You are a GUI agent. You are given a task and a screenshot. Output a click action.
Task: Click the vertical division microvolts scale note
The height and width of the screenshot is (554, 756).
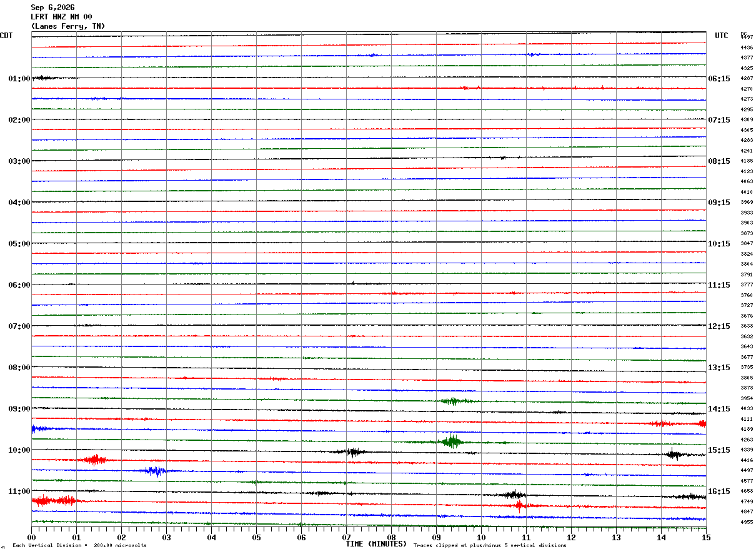tap(79, 546)
